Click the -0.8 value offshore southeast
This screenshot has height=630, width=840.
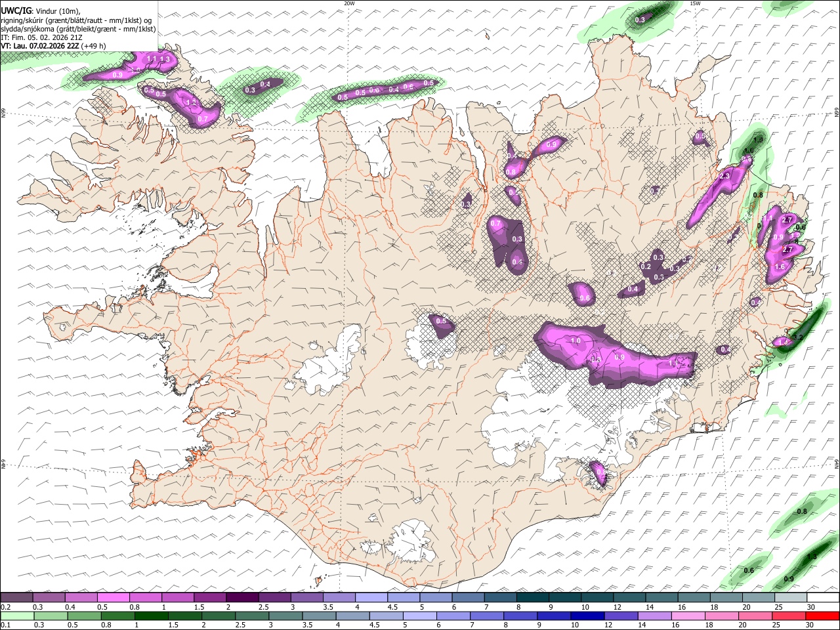(801, 511)
